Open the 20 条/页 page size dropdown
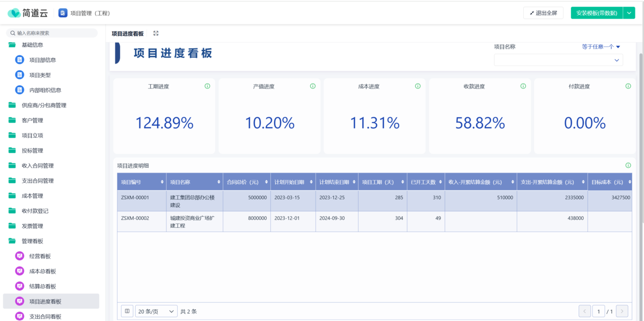Image resolution: width=644 pixels, height=321 pixels. point(156,311)
